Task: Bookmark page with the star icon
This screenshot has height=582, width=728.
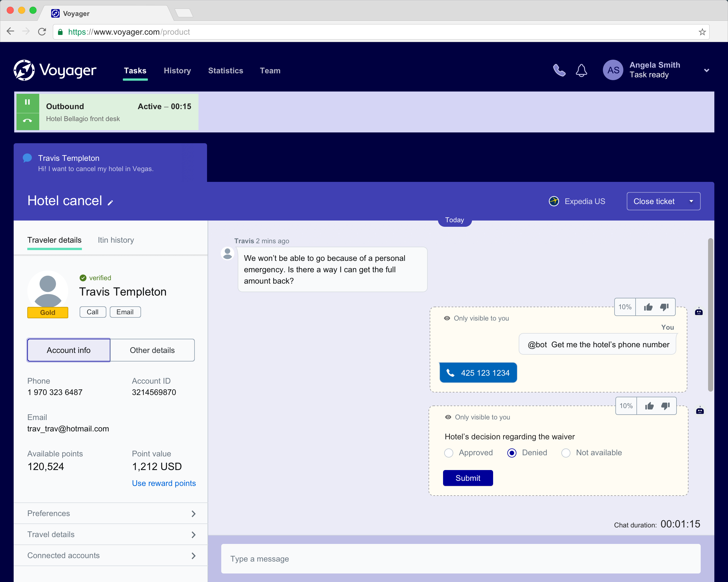Action: [702, 32]
